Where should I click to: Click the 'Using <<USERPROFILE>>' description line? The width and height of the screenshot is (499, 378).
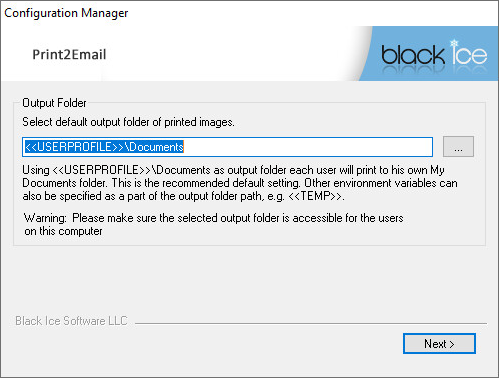tap(233, 170)
